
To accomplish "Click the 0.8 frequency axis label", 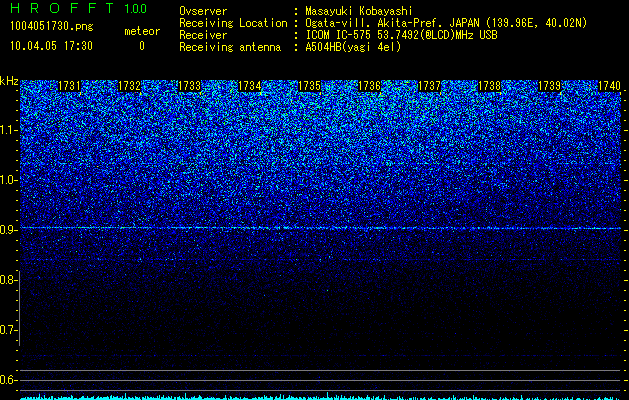I will click(x=8, y=280).
